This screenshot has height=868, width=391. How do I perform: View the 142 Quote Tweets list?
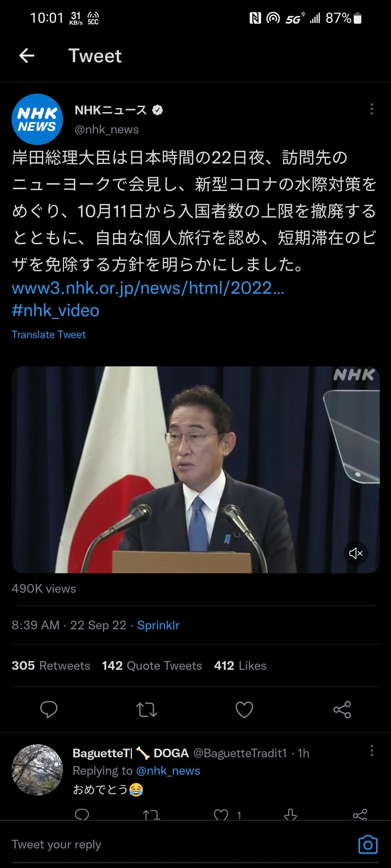tap(152, 665)
